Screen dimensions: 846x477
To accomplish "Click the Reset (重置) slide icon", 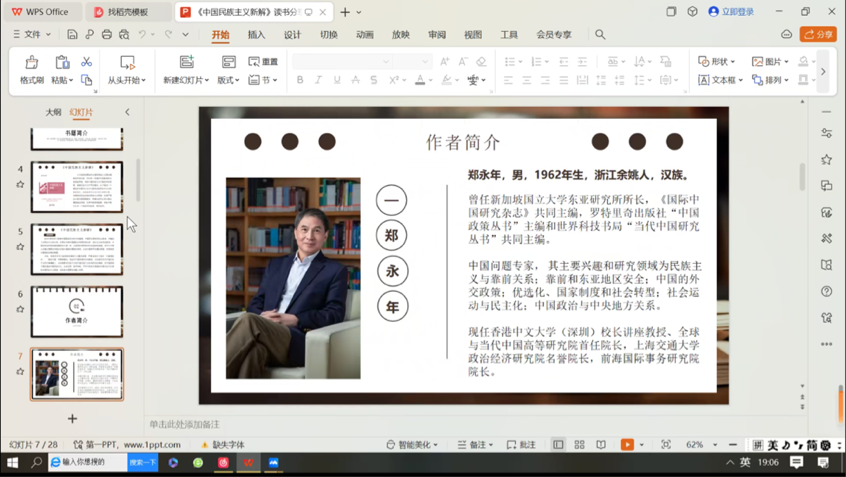I will (263, 62).
